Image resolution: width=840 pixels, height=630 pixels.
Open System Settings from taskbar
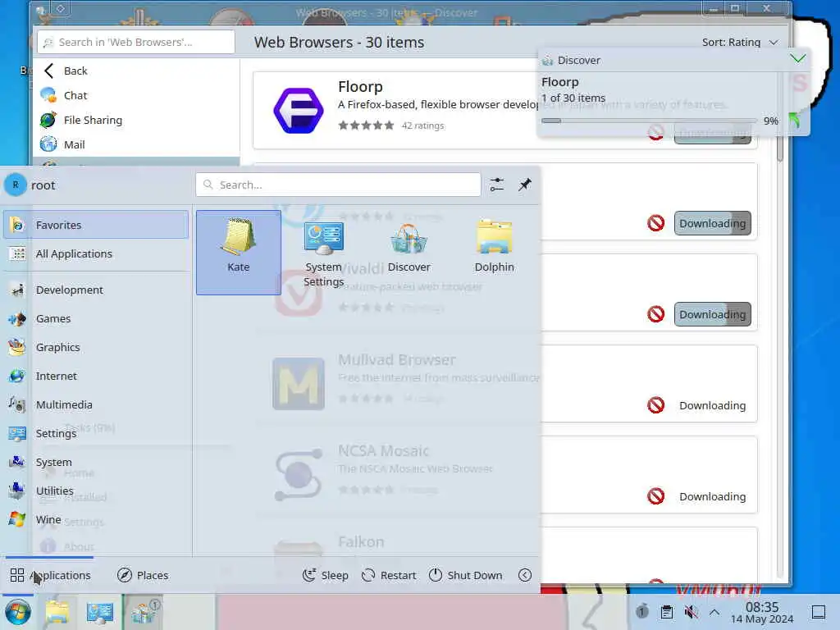point(99,612)
